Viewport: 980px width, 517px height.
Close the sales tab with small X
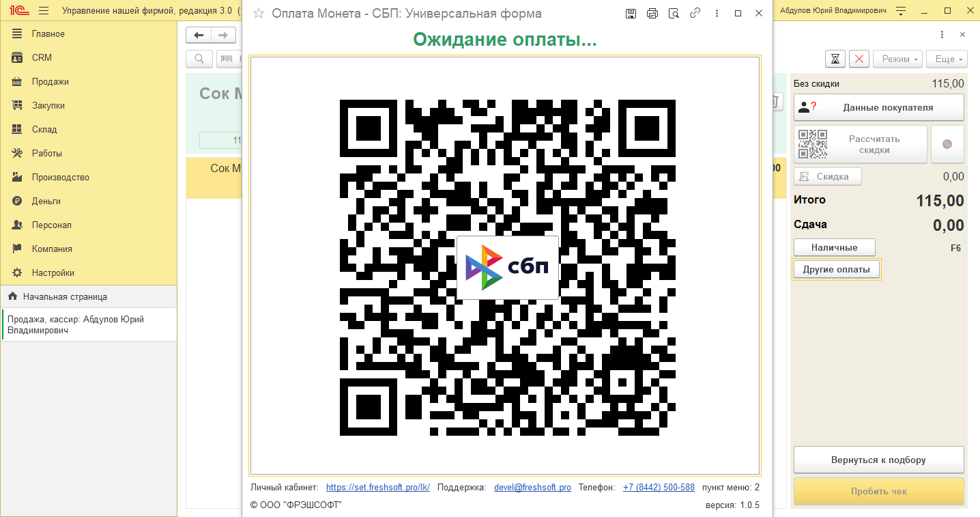pyautogui.click(x=962, y=34)
